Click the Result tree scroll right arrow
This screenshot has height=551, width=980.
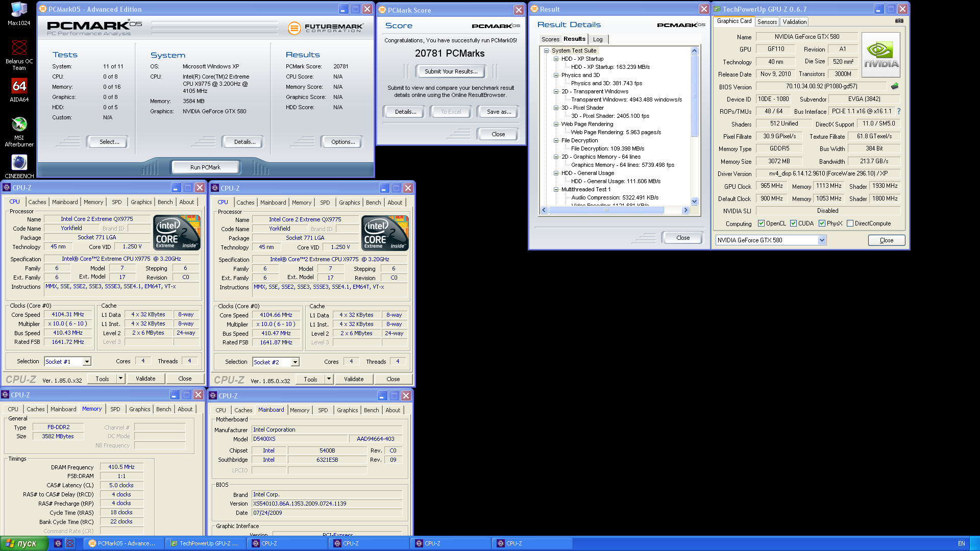coord(685,210)
